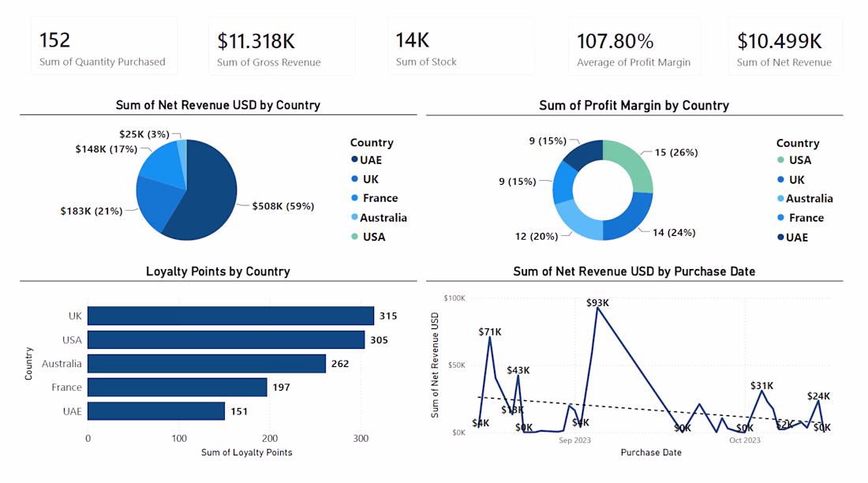The height and width of the screenshot is (483, 868).
Task: Select UK in the Net Revenue pie legend
Action: (x=365, y=179)
